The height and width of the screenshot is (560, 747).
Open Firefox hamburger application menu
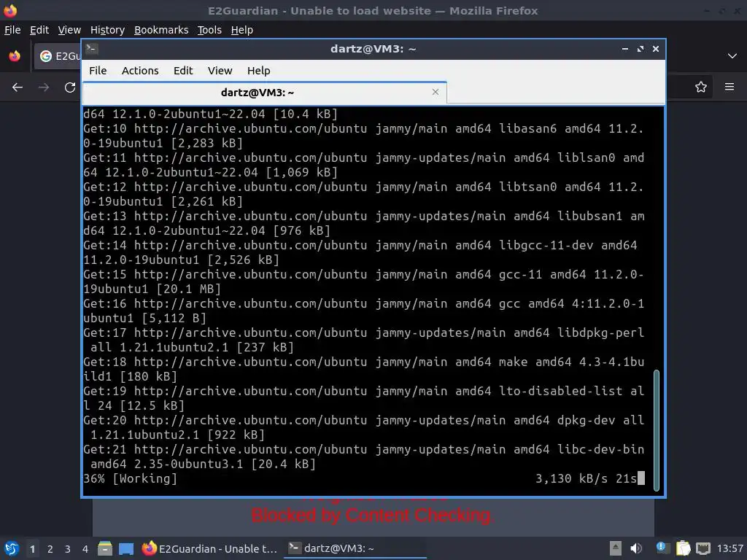pos(729,87)
